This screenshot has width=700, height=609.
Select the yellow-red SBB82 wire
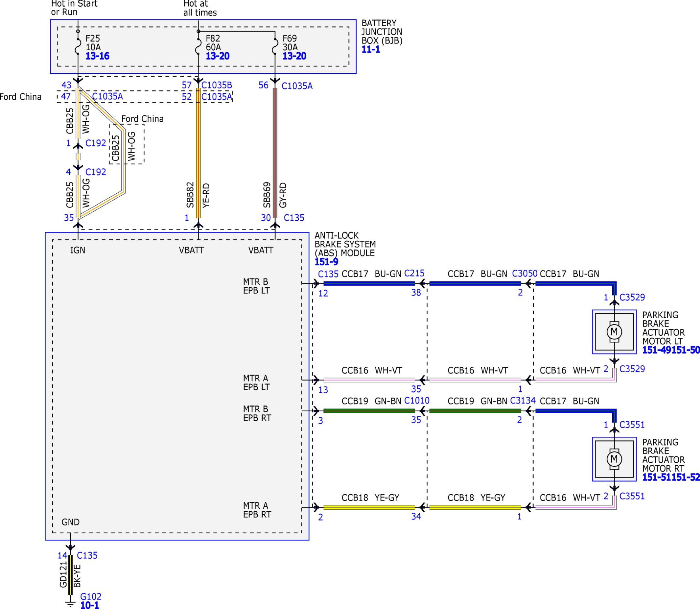[x=198, y=153]
